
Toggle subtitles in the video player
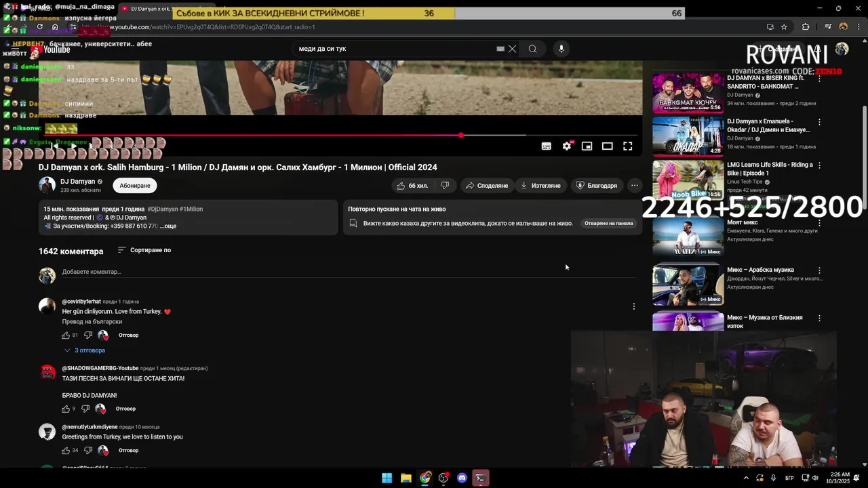coord(546,146)
